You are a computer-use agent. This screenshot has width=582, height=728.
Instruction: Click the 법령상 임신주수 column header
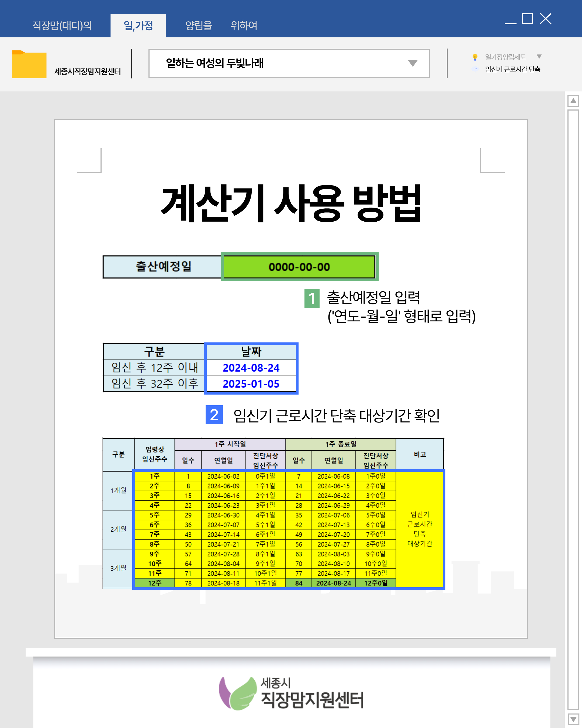coord(154,455)
